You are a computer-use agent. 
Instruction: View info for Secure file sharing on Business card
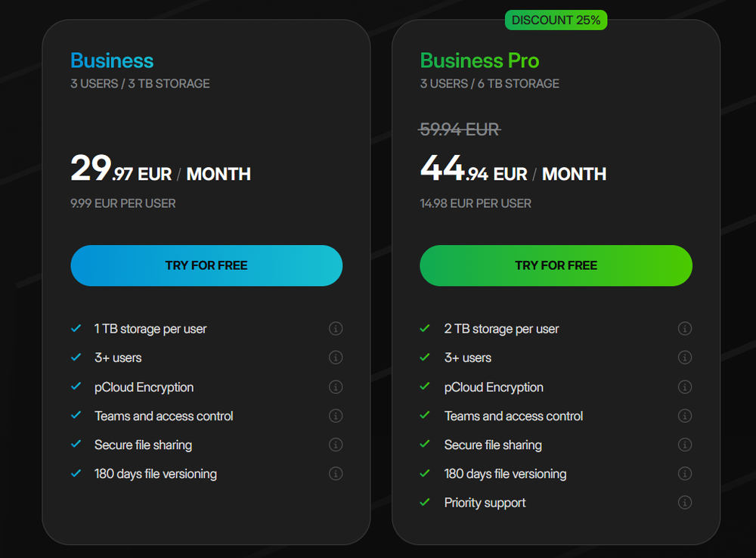click(x=336, y=445)
